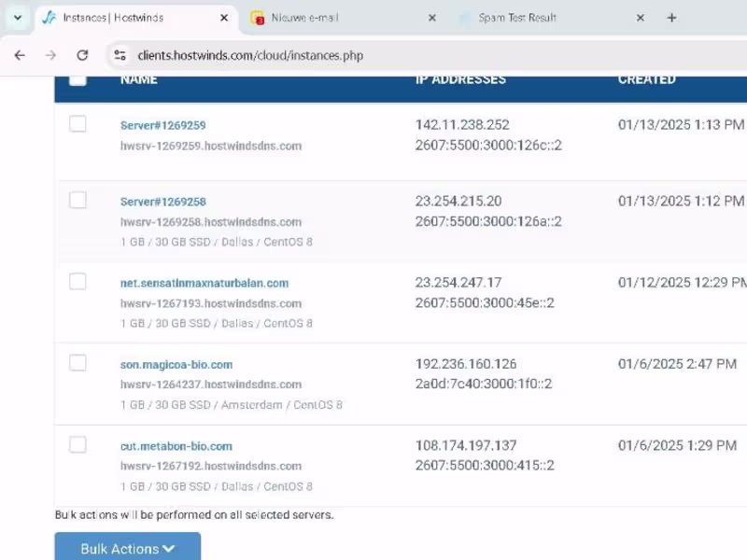Open net.sensatinmaxnaturbalan.com instance link
This screenshot has height=560, width=747.
(204, 284)
